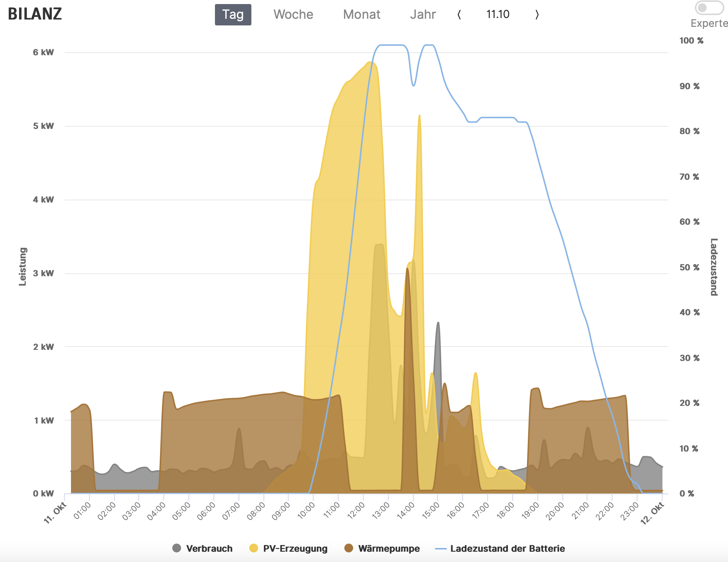Go to the next day arrow
This screenshot has height=562, width=728.
tap(537, 15)
